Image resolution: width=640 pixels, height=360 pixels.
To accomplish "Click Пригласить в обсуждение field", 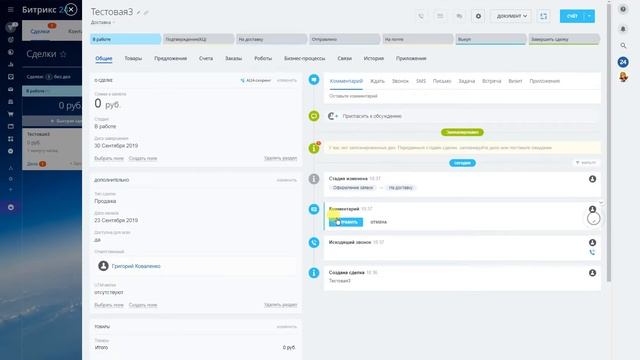I will tap(462, 116).
